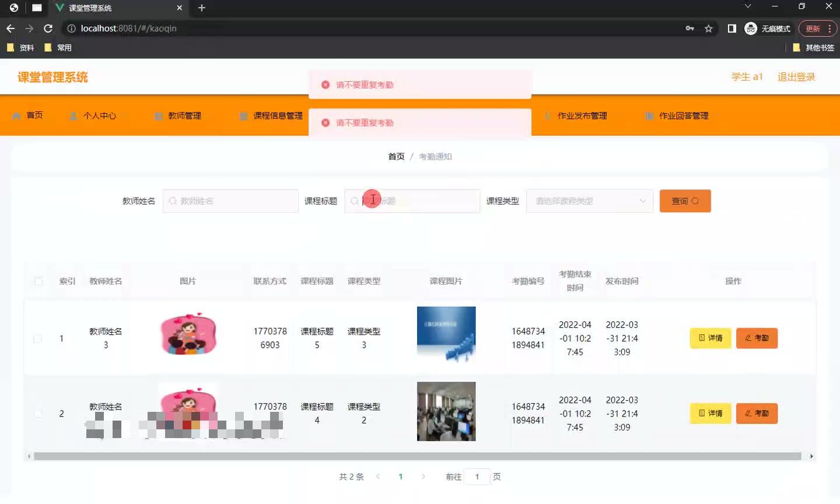
Task: Click the 前往 page number input field
Action: coord(477,476)
